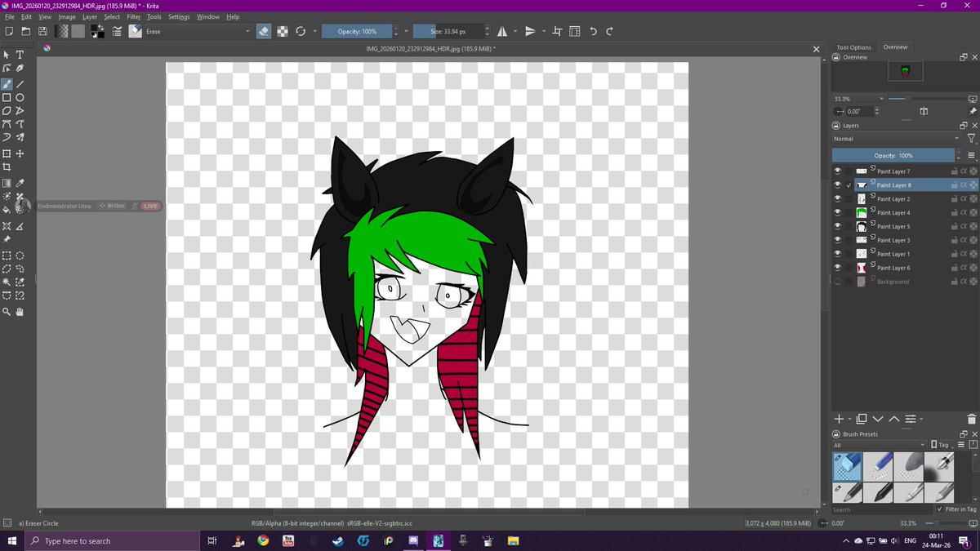
Task: Toggle alpha inheritance on Paint Layer 5
Action: coord(964,226)
